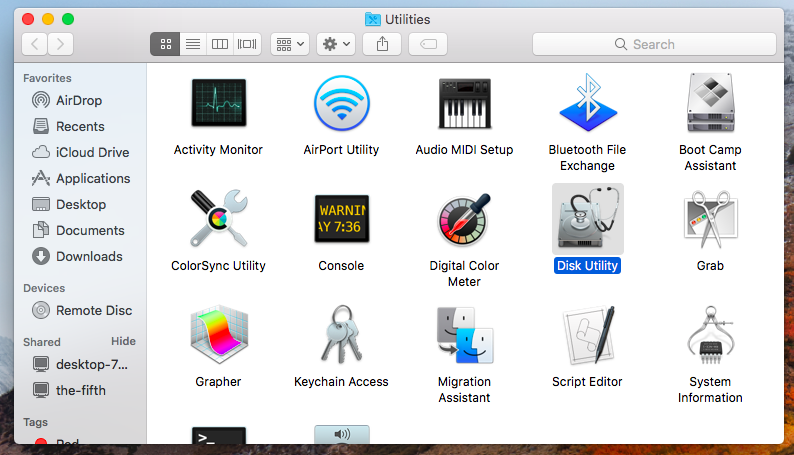The width and height of the screenshot is (794, 455).
Task: Go back with the left arrow
Action: pos(34,44)
